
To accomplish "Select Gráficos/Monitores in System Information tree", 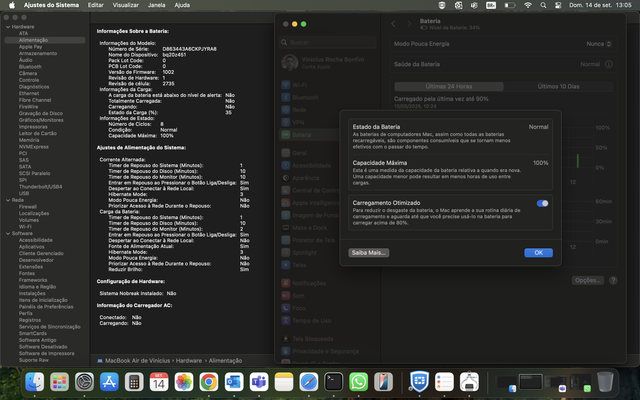I will [x=41, y=120].
